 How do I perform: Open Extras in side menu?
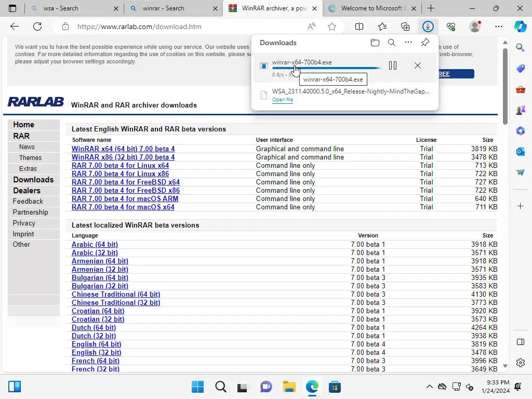click(28, 168)
